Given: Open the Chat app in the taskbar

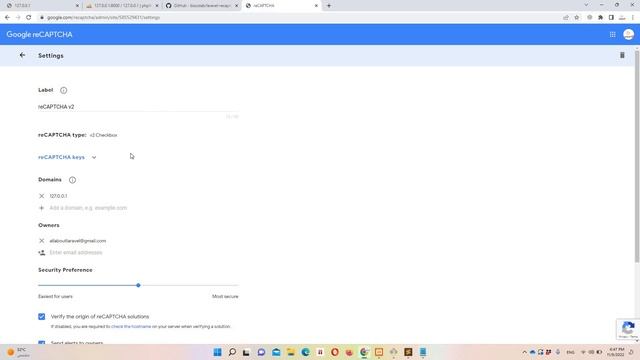Looking at the screenshot, I should point(261,352).
